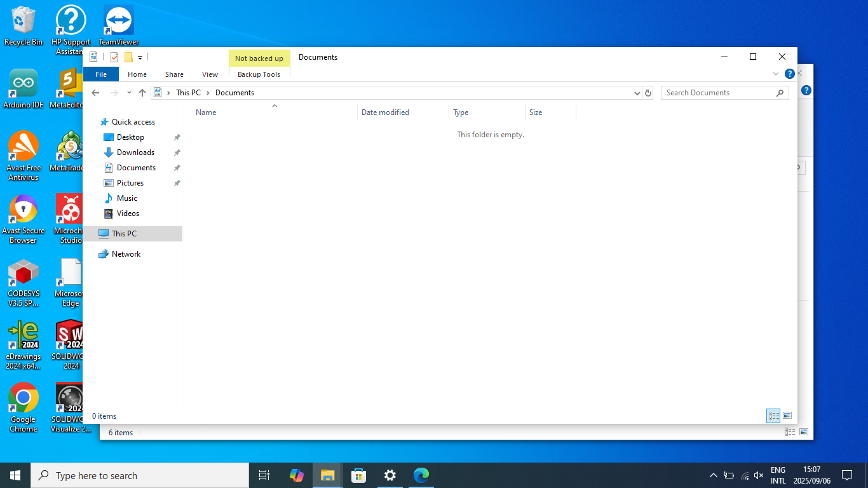Navigate up to This PC with the up arrow
The image size is (868, 488).
click(142, 92)
